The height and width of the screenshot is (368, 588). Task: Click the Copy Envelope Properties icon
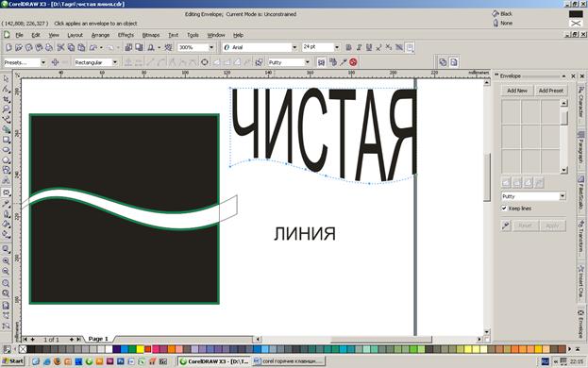332,62
